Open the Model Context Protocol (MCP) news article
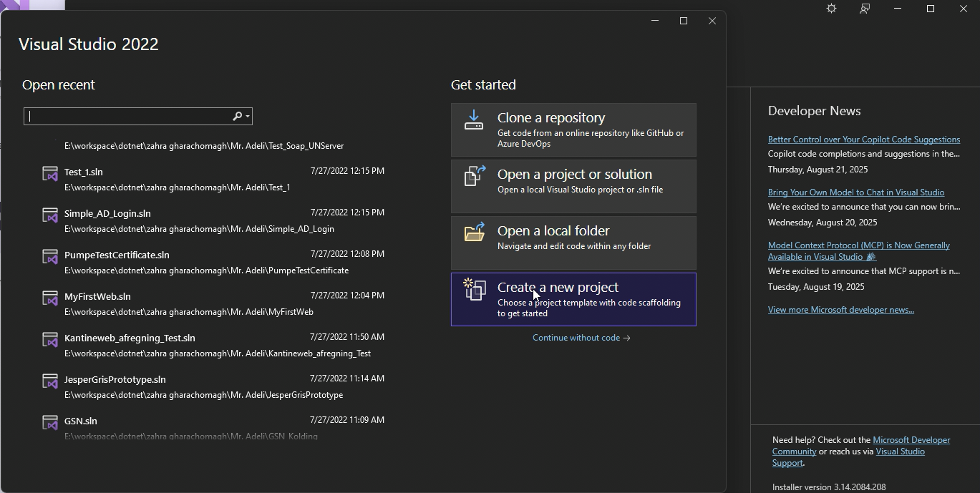The height and width of the screenshot is (493, 980). (859, 251)
